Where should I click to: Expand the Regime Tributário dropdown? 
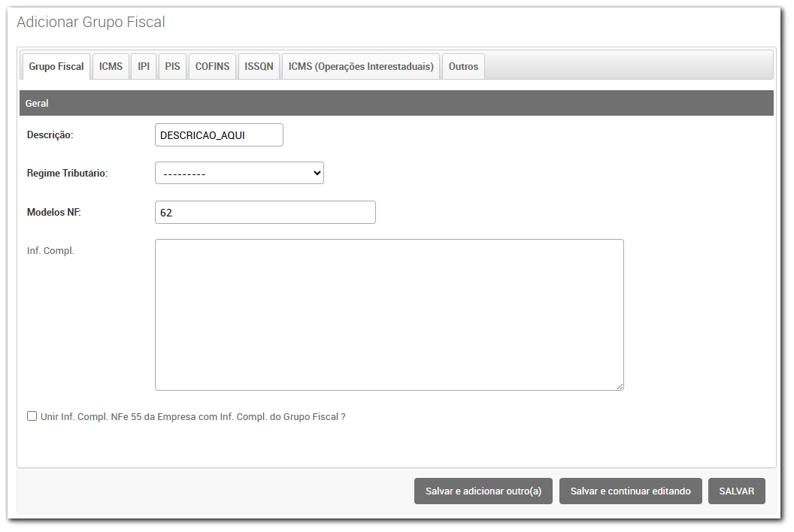pos(239,173)
